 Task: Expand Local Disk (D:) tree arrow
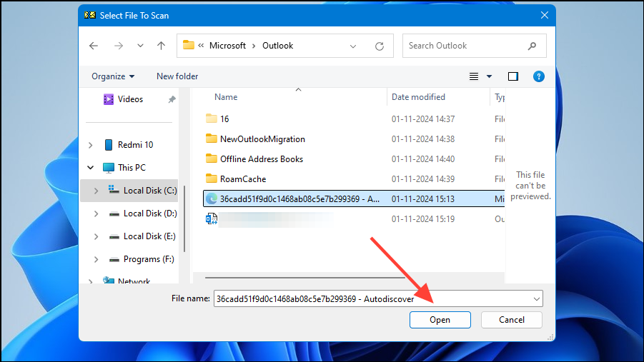96,213
